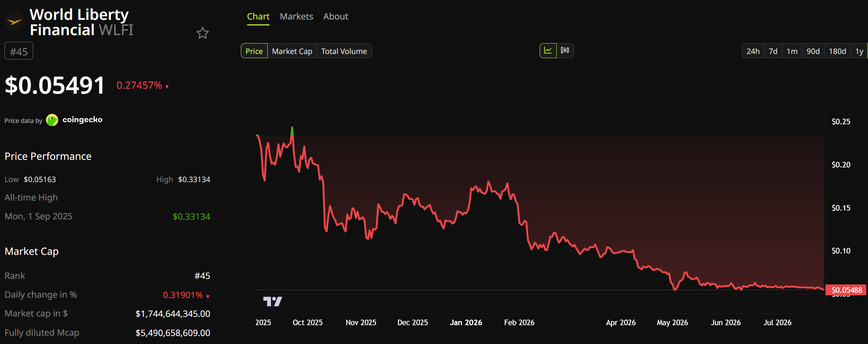Select the Price chart mode
This screenshot has height=344, width=868.
[254, 51]
